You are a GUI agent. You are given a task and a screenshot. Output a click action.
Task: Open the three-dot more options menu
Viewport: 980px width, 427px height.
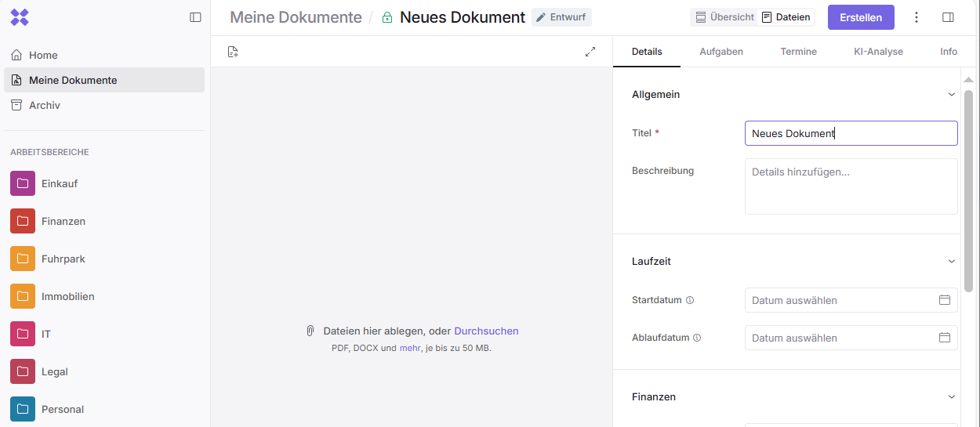tap(916, 17)
